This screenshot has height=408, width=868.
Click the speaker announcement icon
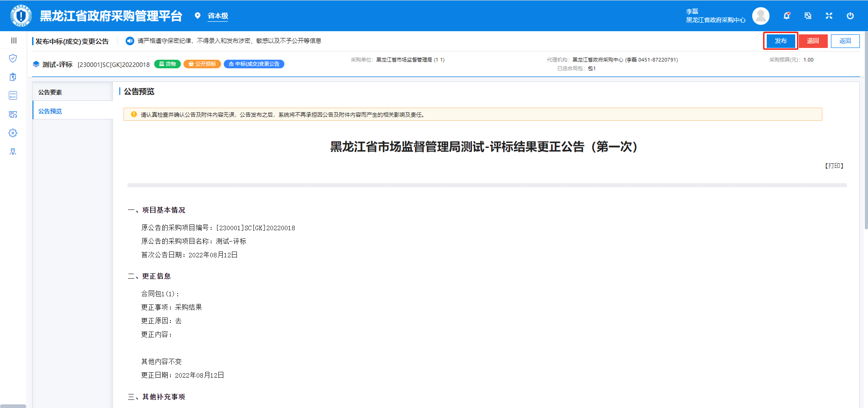click(x=130, y=41)
